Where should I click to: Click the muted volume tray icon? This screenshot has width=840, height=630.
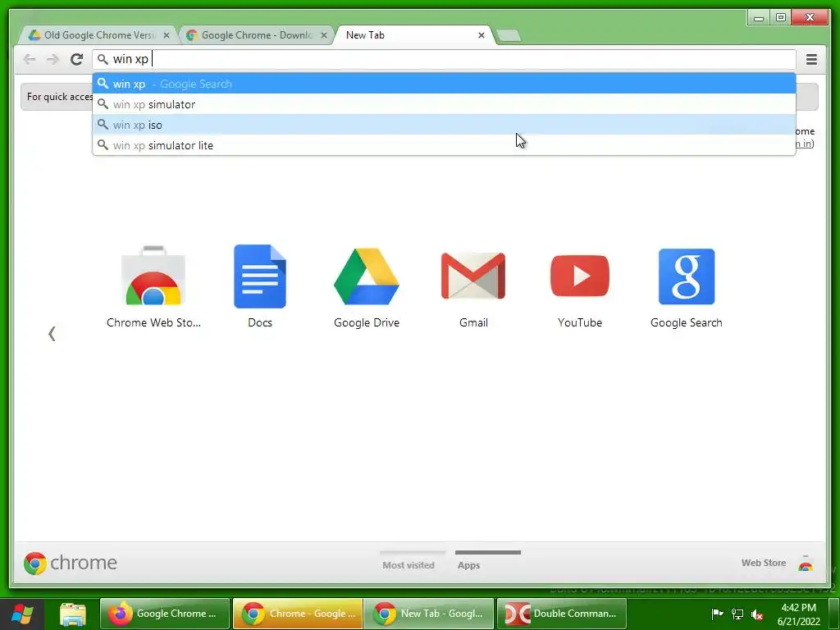point(757,614)
